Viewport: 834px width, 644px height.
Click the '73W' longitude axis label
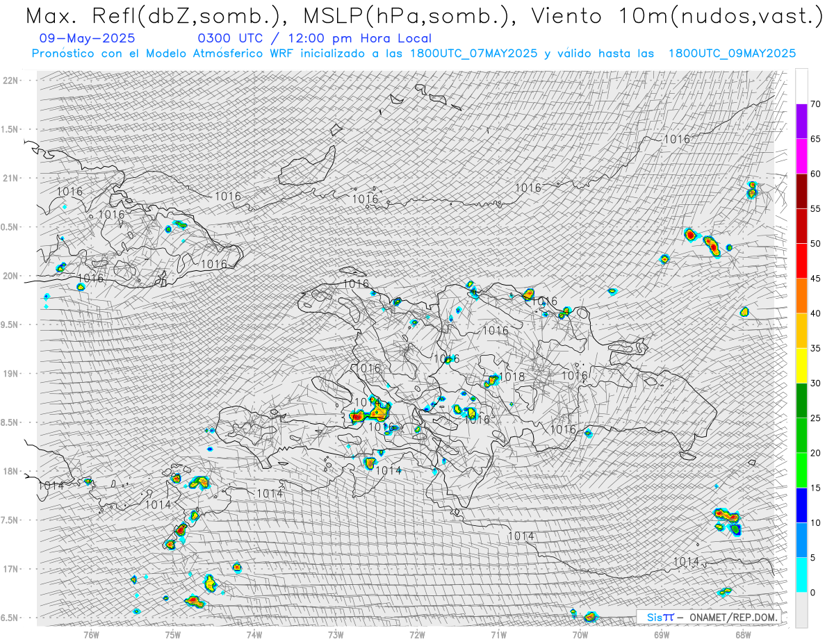336,634
